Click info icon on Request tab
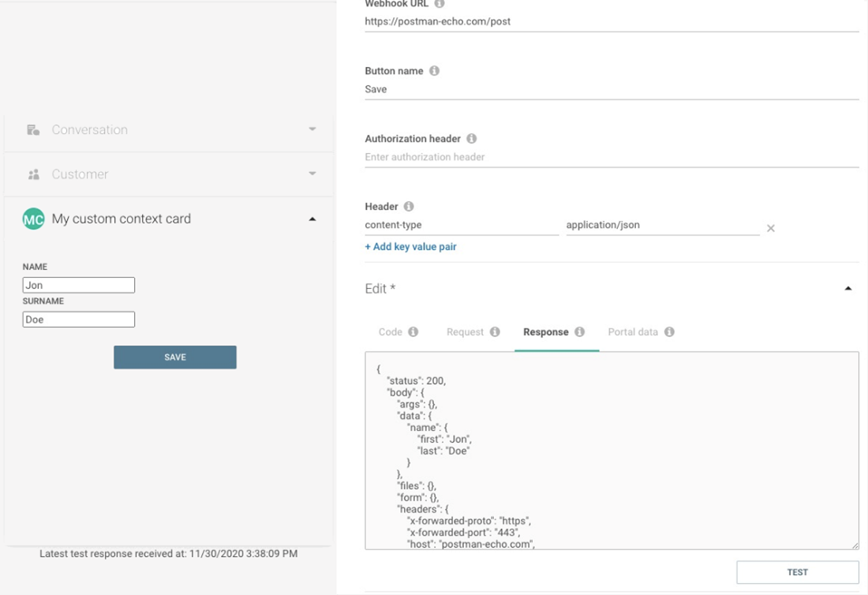 coord(495,332)
